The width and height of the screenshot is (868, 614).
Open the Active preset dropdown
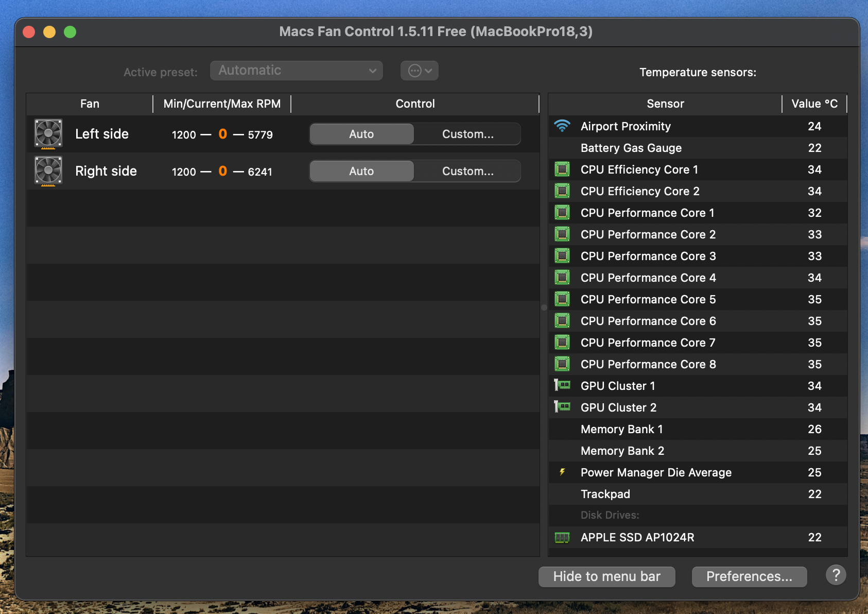pos(297,71)
